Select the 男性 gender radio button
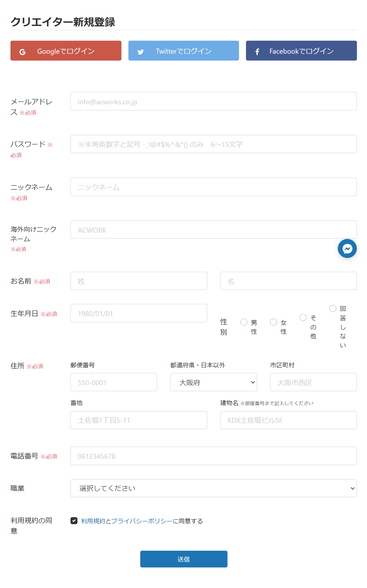This screenshot has height=588, width=367. [244, 322]
